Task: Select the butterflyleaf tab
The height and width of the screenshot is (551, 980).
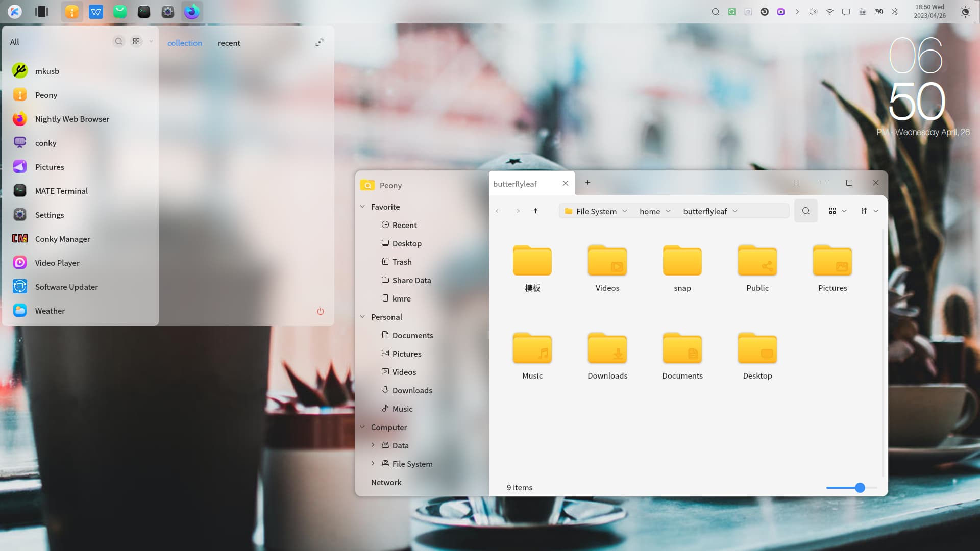Action: click(515, 184)
